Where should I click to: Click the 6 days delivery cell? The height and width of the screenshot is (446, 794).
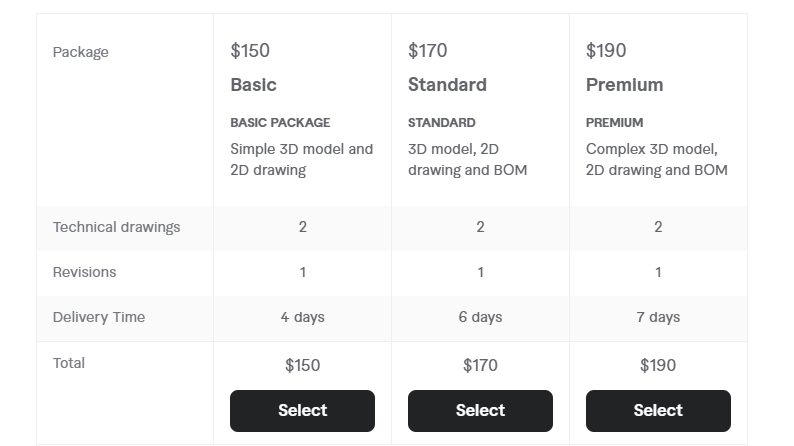tap(480, 317)
